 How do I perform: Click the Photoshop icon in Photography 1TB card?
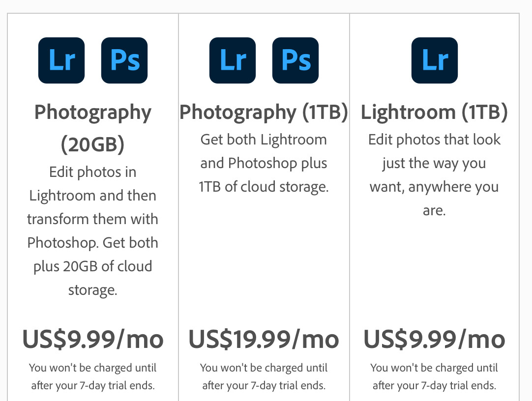coord(296,60)
